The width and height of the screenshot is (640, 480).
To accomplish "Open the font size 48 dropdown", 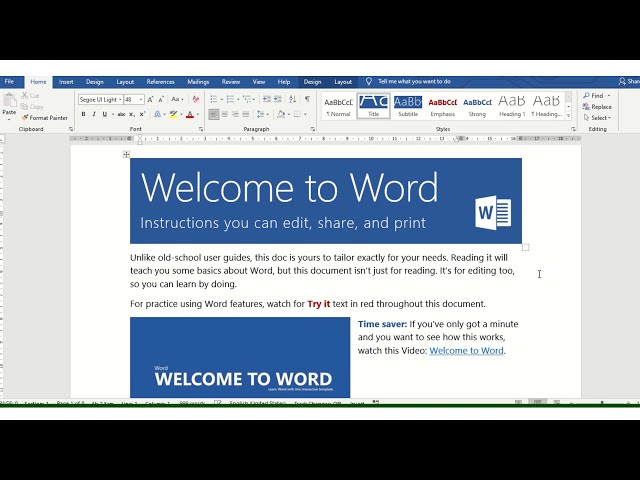I will click(x=141, y=100).
